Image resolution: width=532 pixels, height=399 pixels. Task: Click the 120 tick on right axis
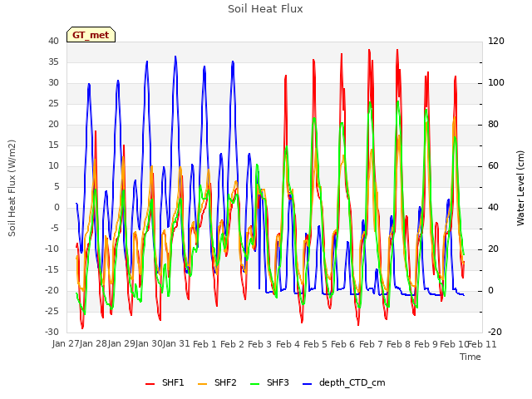pyautogui.click(x=496, y=41)
